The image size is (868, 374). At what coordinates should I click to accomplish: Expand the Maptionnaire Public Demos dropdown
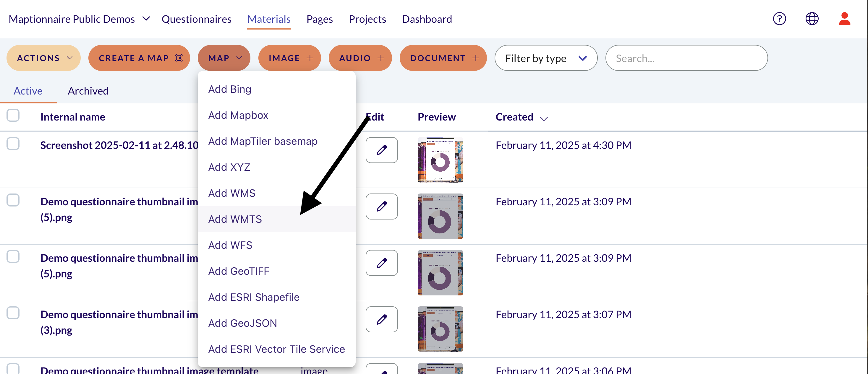pos(79,19)
